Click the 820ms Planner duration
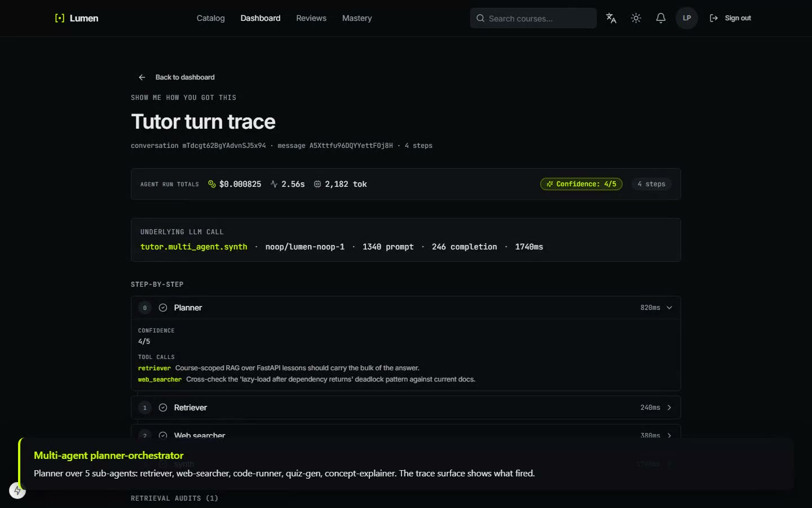This screenshot has height=508, width=812. (650, 308)
